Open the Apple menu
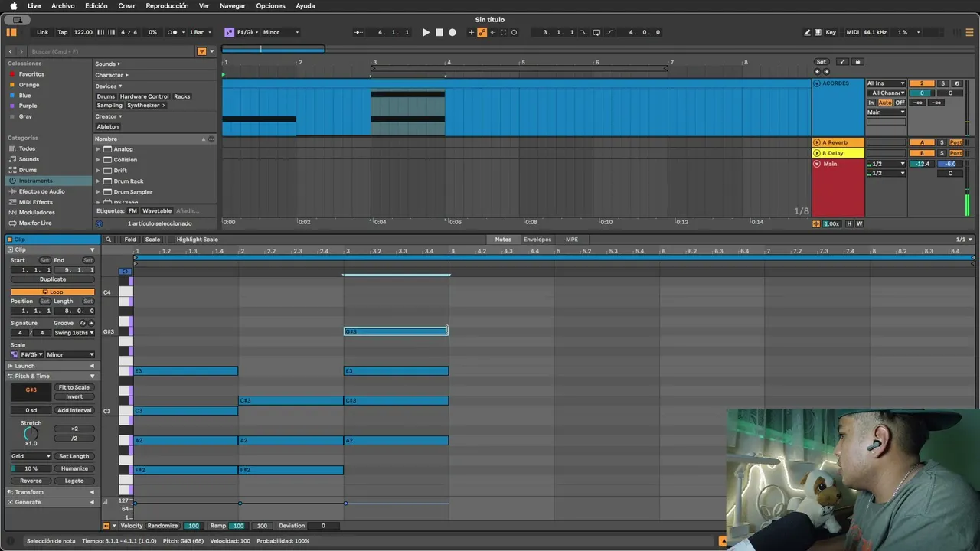 pos(13,5)
